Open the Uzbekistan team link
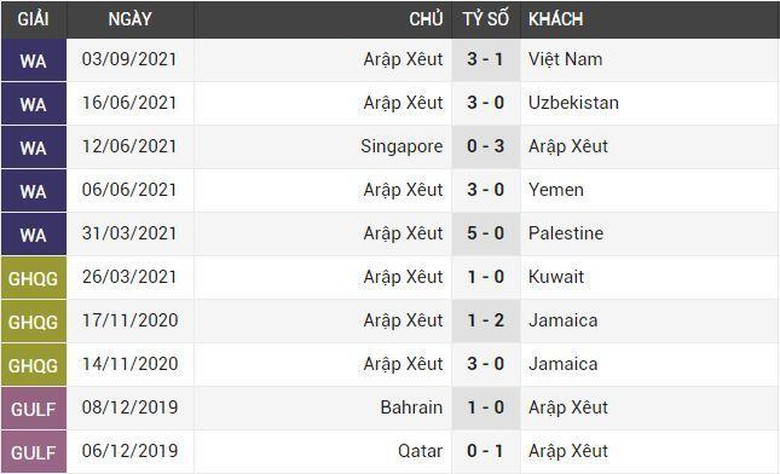Screen dimensions: 780x474 click(573, 103)
